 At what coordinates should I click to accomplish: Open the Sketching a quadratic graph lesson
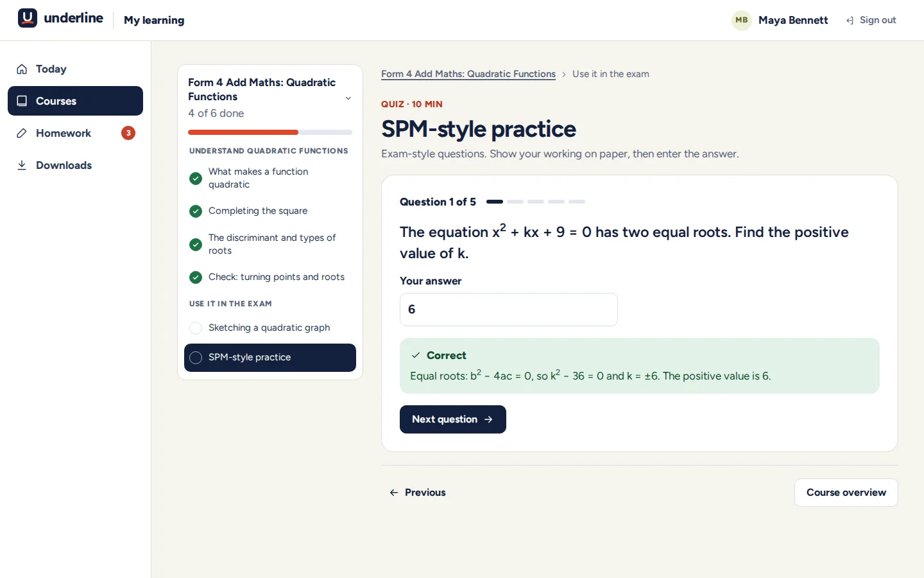tap(270, 328)
